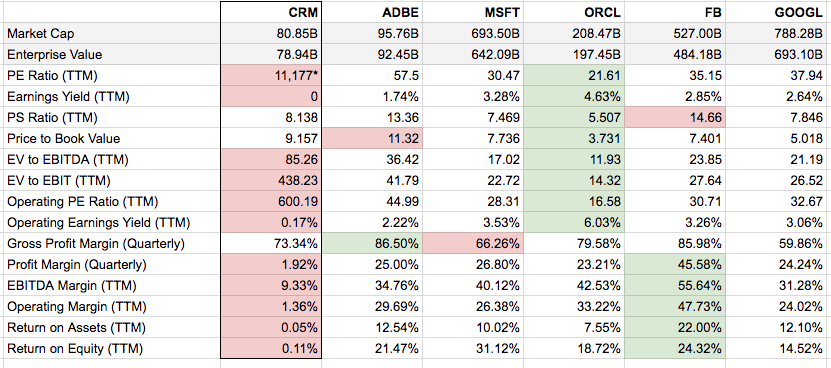Viewport: 831px width, 368px height.
Task: Select the GOOGL header cell
Action: pos(779,13)
